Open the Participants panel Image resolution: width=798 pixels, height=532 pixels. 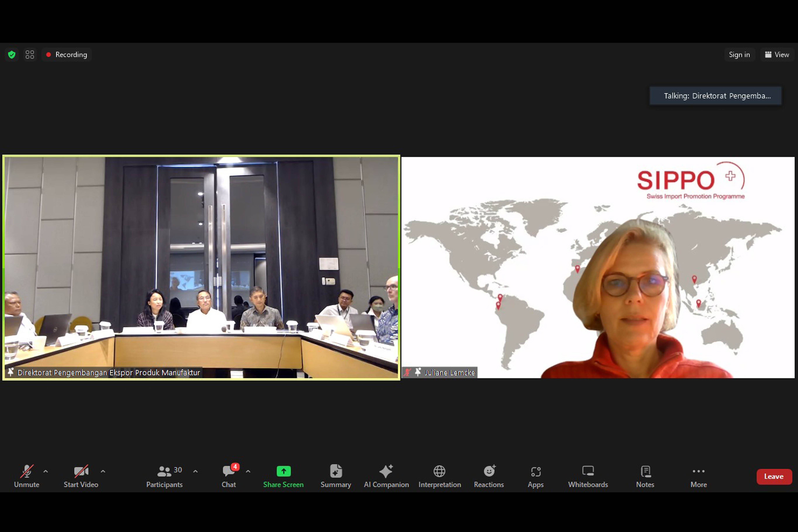[x=164, y=476]
